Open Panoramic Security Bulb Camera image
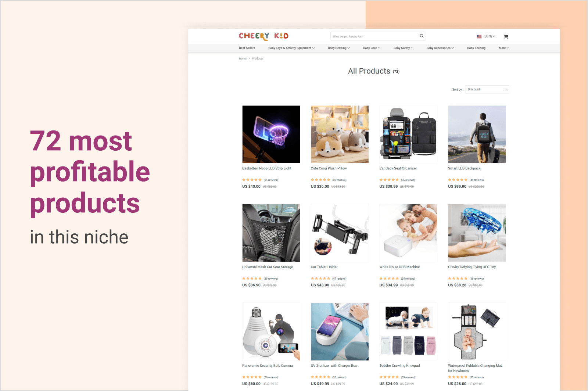 coord(271,331)
